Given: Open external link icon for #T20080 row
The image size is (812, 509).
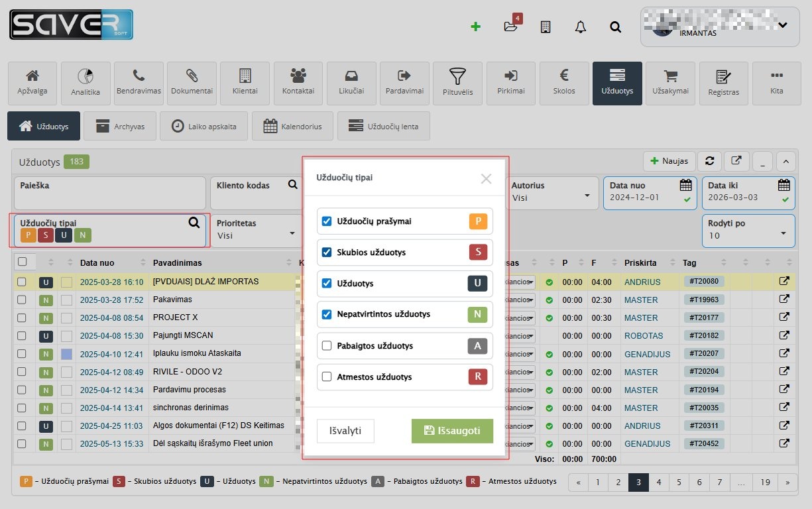Looking at the screenshot, I should coord(784,282).
